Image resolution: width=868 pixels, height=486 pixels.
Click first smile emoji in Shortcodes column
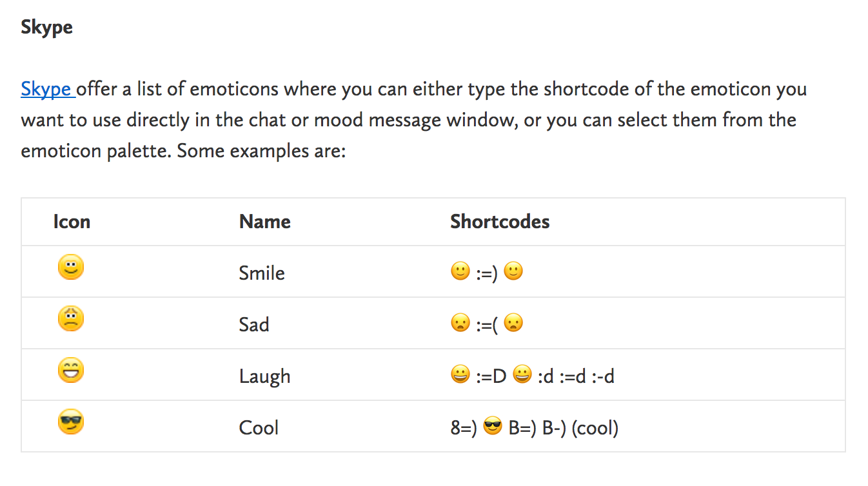[460, 271]
